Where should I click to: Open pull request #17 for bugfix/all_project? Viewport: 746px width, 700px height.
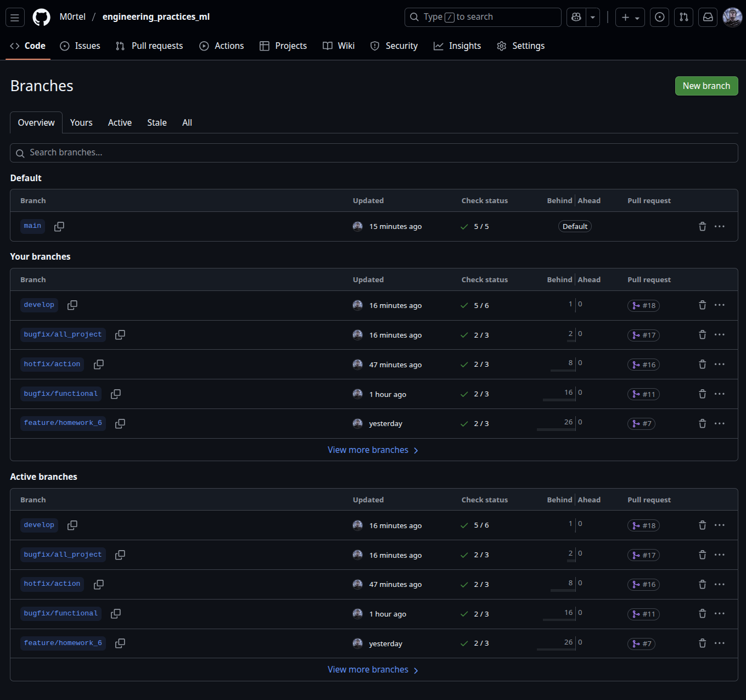[x=643, y=335]
